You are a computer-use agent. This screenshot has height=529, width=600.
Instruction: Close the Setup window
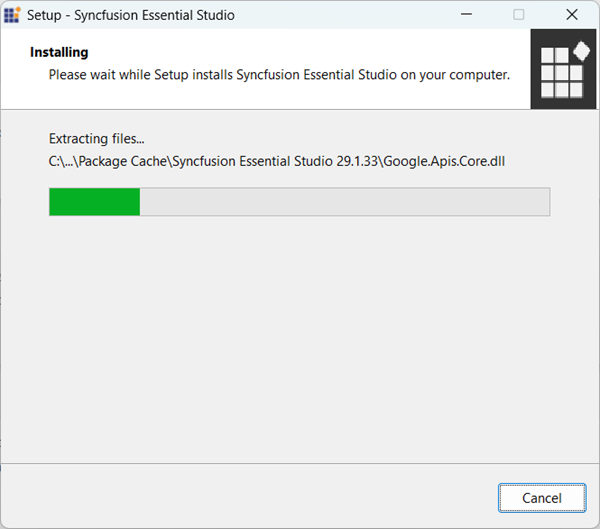[572, 15]
